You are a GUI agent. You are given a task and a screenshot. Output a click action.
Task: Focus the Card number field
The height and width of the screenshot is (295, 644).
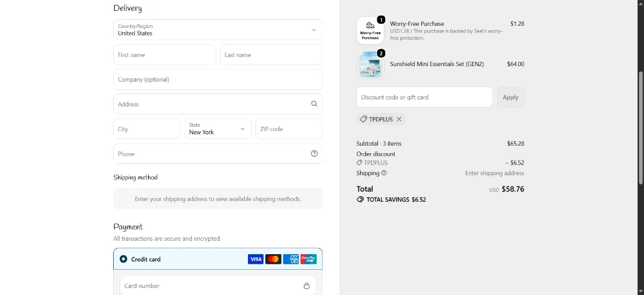pos(218,286)
